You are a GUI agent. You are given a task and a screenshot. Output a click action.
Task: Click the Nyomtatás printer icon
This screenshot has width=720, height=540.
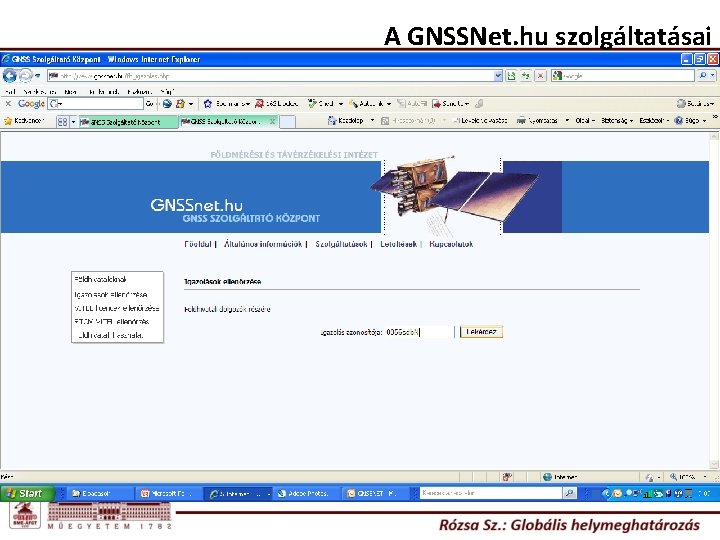coord(521,121)
